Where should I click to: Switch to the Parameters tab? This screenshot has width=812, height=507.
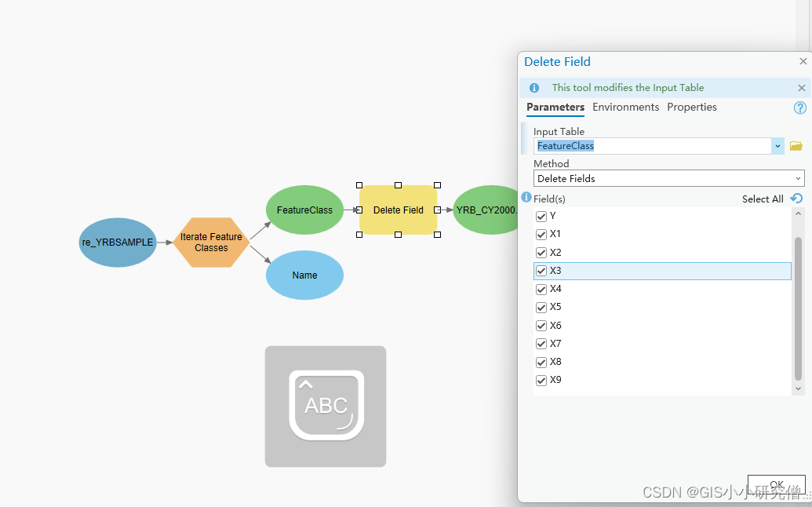point(555,108)
